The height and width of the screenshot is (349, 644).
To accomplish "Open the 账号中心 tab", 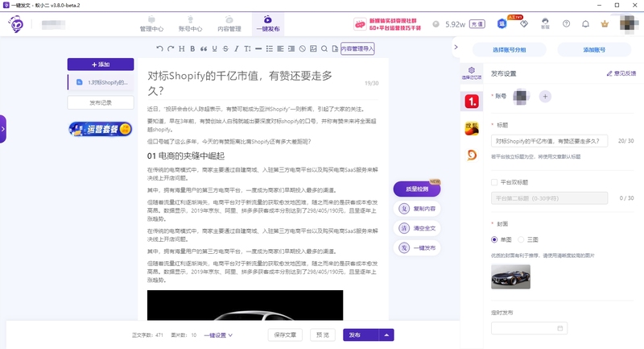I will coord(190,24).
